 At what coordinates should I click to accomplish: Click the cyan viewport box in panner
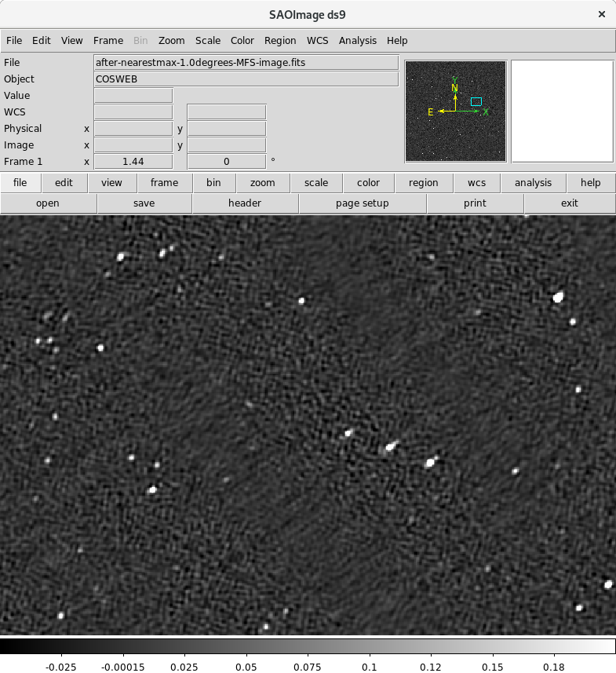(x=476, y=102)
